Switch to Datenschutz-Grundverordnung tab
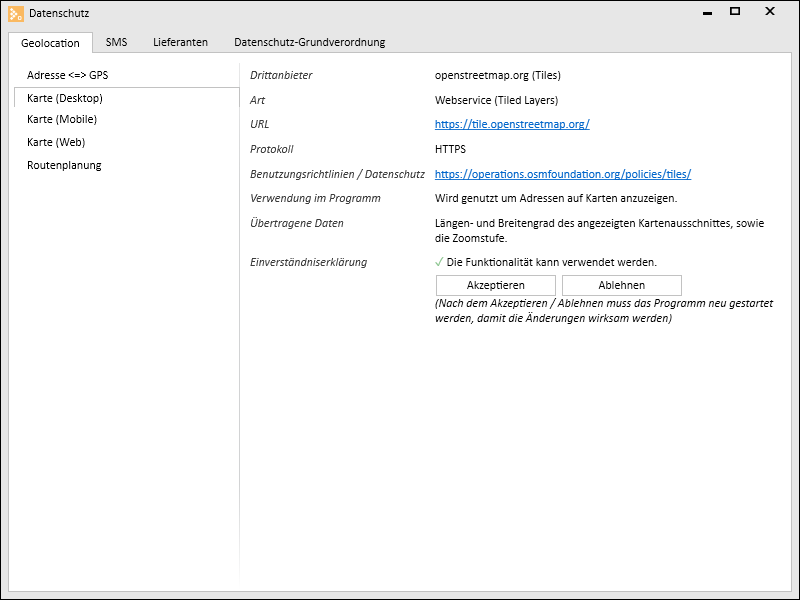The height and width of the screenshot is (600, 800). 310,42
